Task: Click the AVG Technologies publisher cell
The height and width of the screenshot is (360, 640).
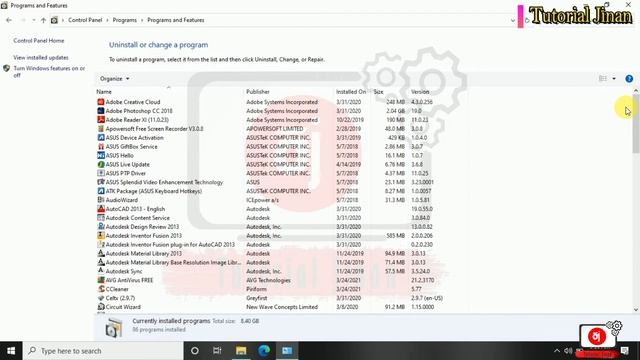Action: point(268,280)
